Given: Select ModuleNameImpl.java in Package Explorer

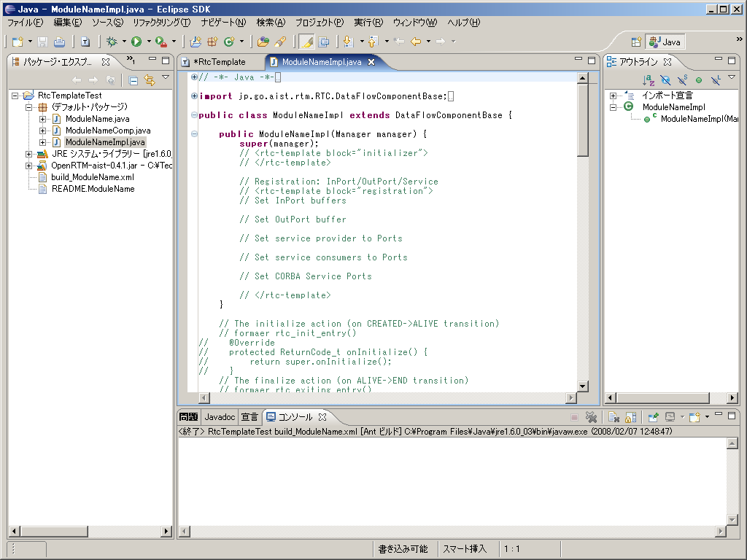Looking at the screenshot, I should pyautogui.click(x=105, y=142).
